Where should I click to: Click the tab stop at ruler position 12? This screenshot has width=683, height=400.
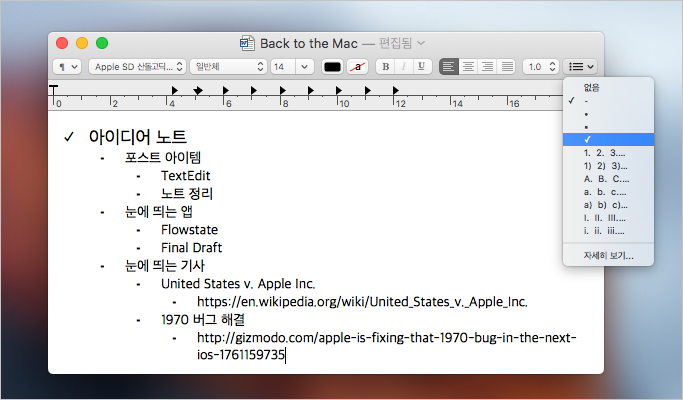click(x=396, y=91)
